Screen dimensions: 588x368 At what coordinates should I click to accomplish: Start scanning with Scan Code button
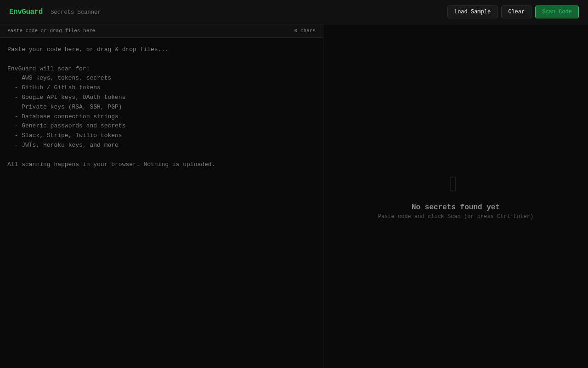(557, 12)
